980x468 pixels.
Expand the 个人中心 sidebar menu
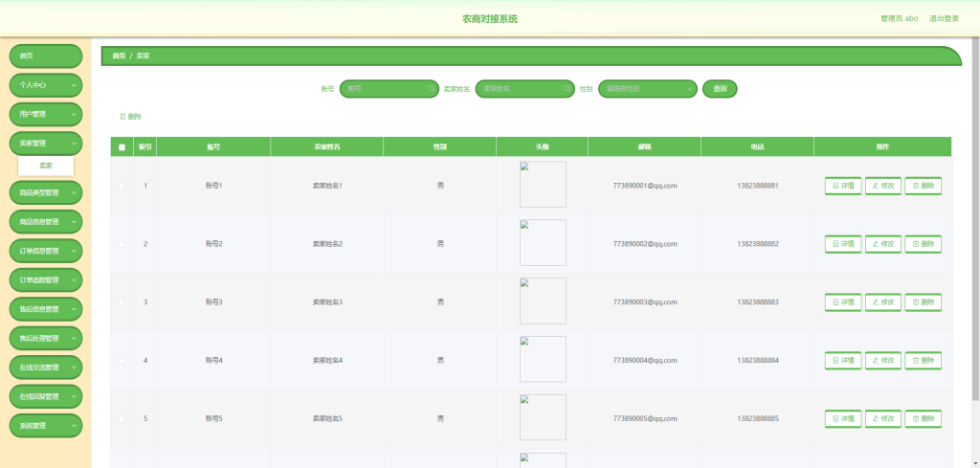coord(46,85)
